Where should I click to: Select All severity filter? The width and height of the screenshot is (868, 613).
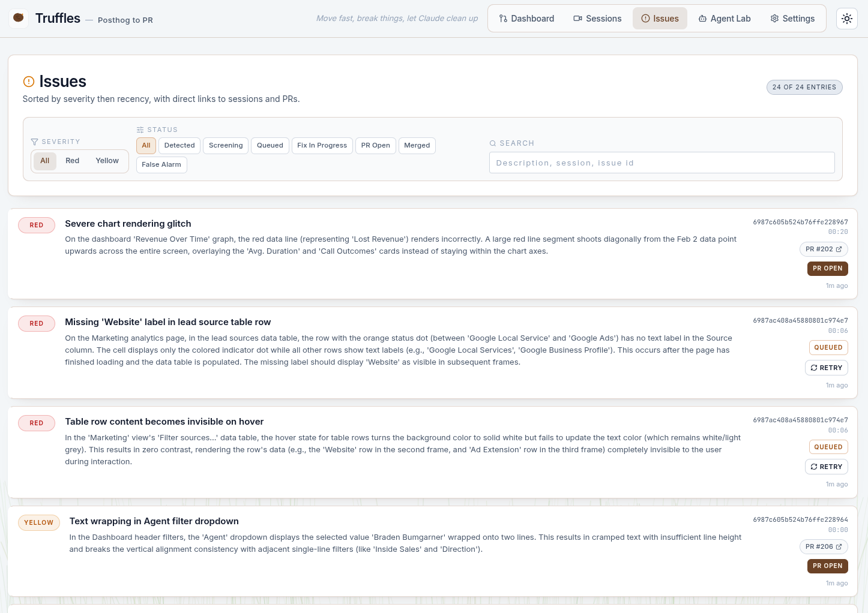click(45, 161)
